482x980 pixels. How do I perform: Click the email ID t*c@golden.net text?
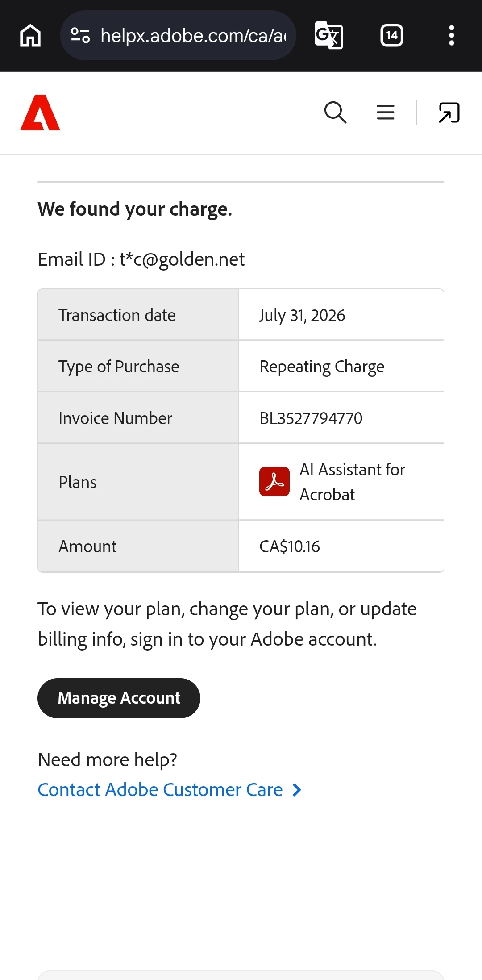141,259
